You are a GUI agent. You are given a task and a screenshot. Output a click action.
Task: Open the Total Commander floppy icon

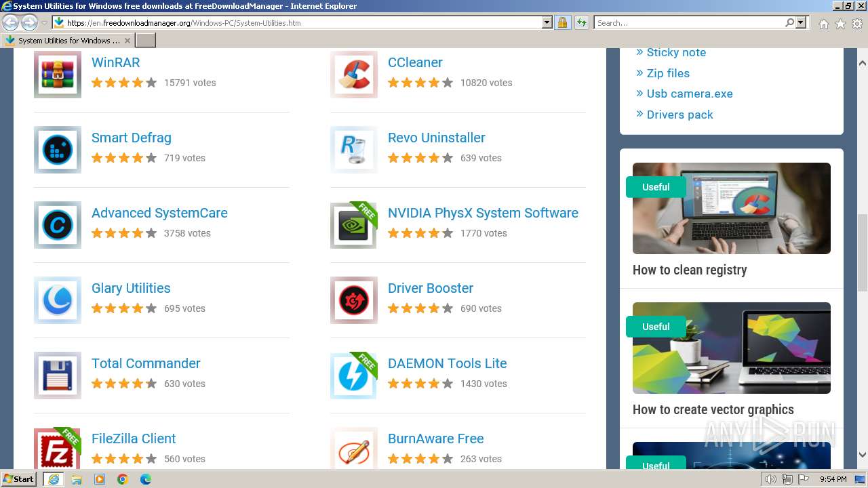click(x=58, y=375)
